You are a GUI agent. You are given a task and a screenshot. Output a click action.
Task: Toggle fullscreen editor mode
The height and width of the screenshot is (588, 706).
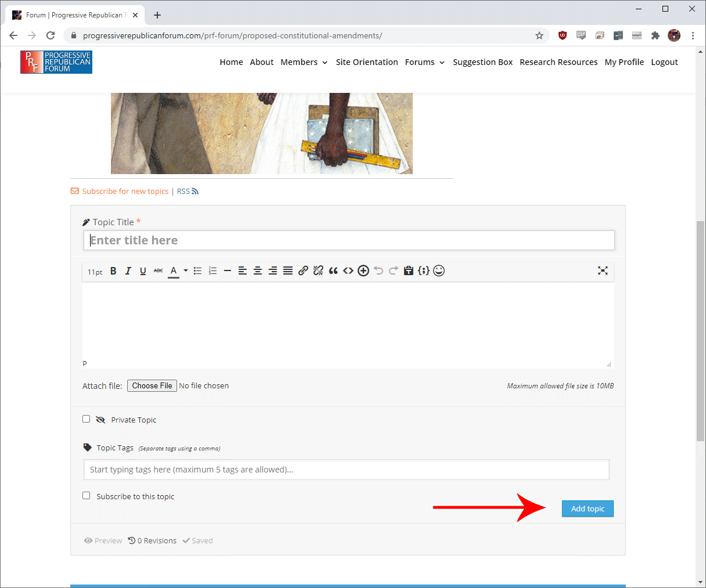[x=603, y=270]
